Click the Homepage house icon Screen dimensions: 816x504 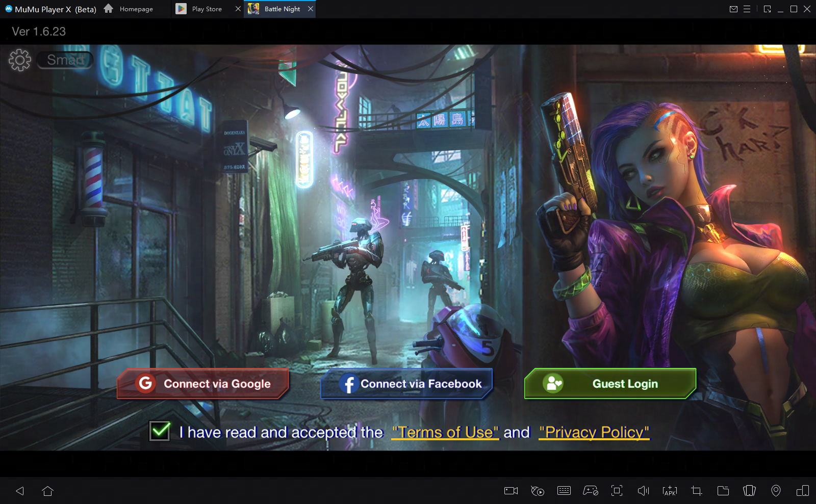tap(108, 8)
